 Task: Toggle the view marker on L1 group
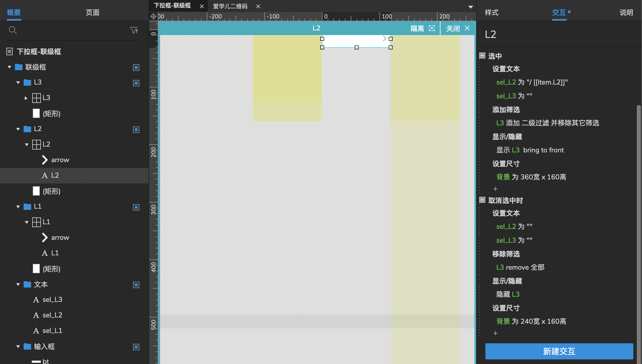tap(136, 207)
